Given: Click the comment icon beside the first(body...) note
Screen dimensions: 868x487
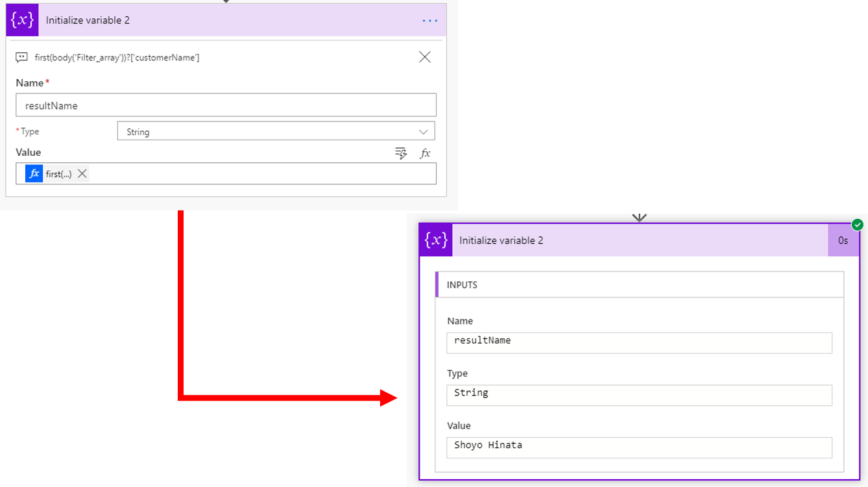Looking at the screenshot, I should click(x=21, y=58).
